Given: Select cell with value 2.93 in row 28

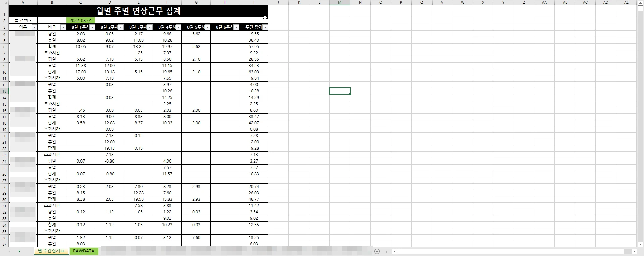Looking at the screenshot, I should click(x=196, y=187).
